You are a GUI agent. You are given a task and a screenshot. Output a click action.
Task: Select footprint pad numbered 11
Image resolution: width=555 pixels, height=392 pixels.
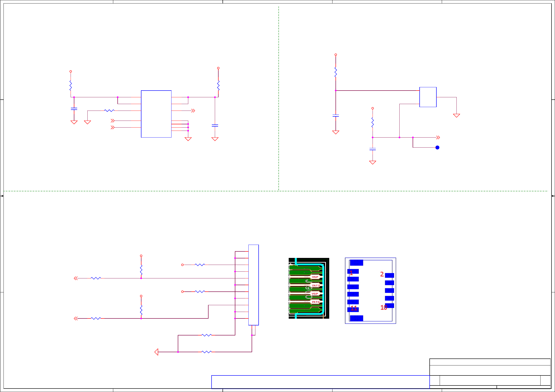pyautogui.click(x=353, y=310)
